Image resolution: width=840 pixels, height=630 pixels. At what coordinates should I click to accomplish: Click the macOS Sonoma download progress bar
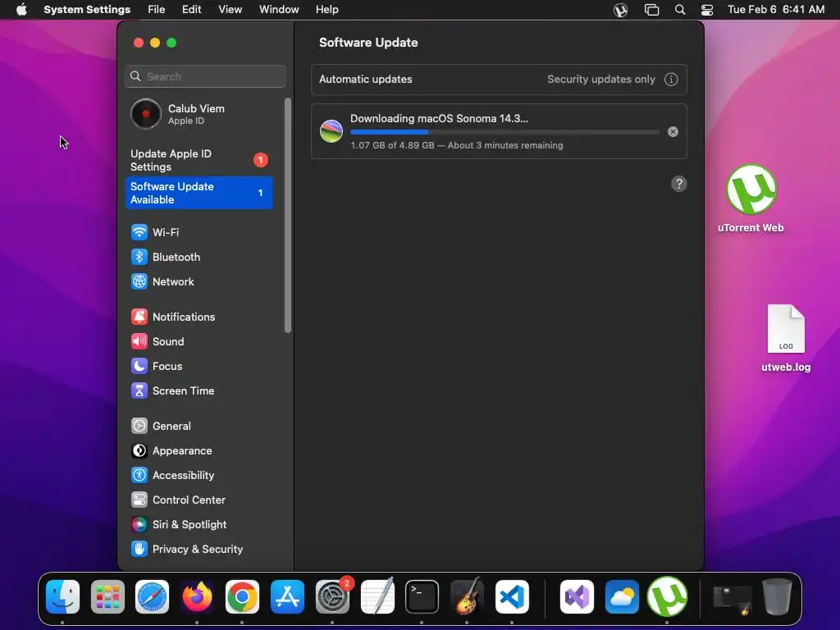click(x=504, y=132)
